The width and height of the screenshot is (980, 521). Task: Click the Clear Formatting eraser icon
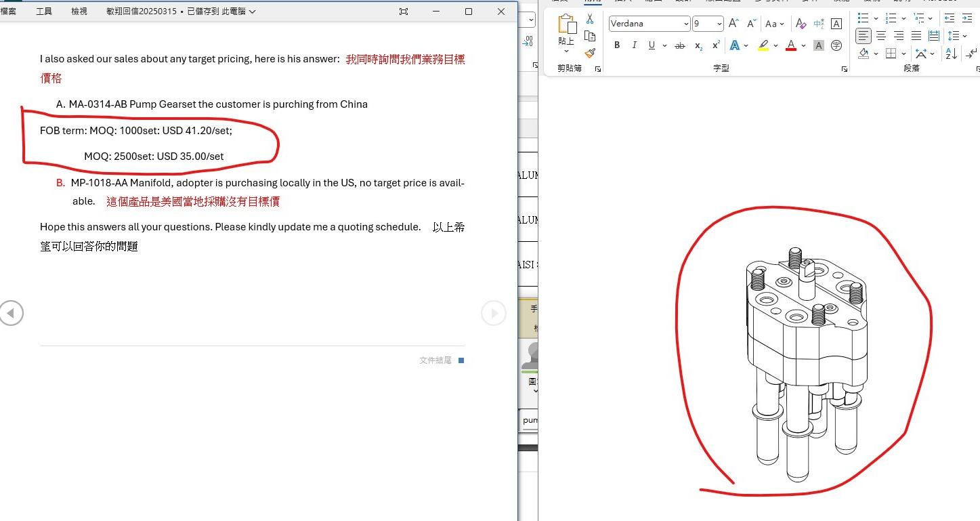tap(801, 24)
